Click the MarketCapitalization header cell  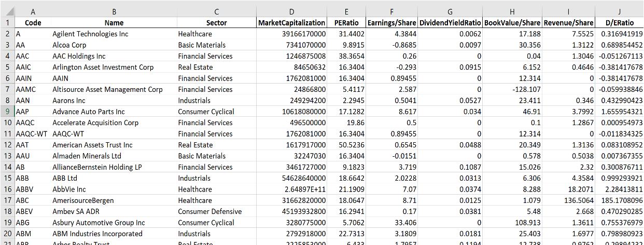(292, 23)
